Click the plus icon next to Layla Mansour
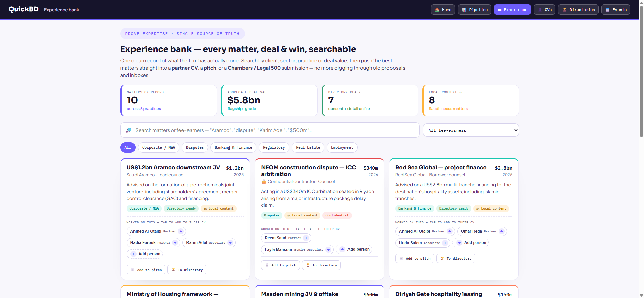 (328, 250)
